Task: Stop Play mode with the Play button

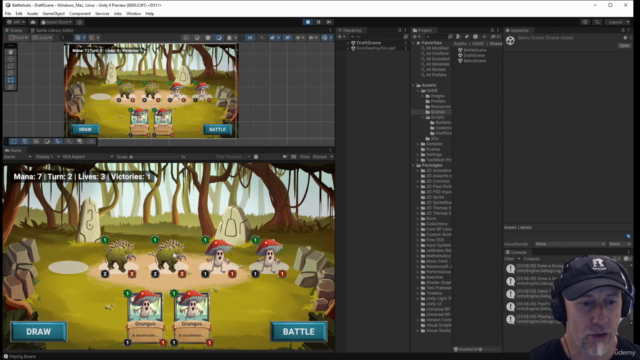Action: (308, 22)
